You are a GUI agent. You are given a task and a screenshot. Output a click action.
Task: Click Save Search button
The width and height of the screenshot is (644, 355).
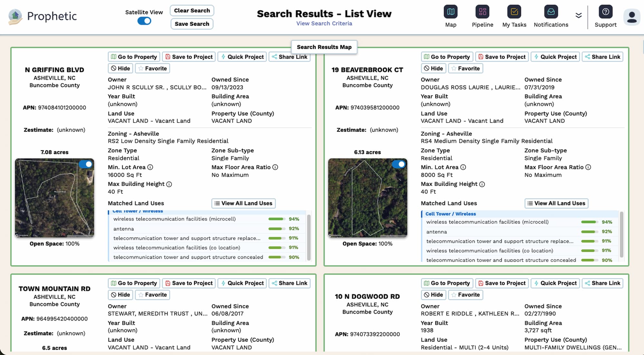pyautogui.click(x=192, y=24)
